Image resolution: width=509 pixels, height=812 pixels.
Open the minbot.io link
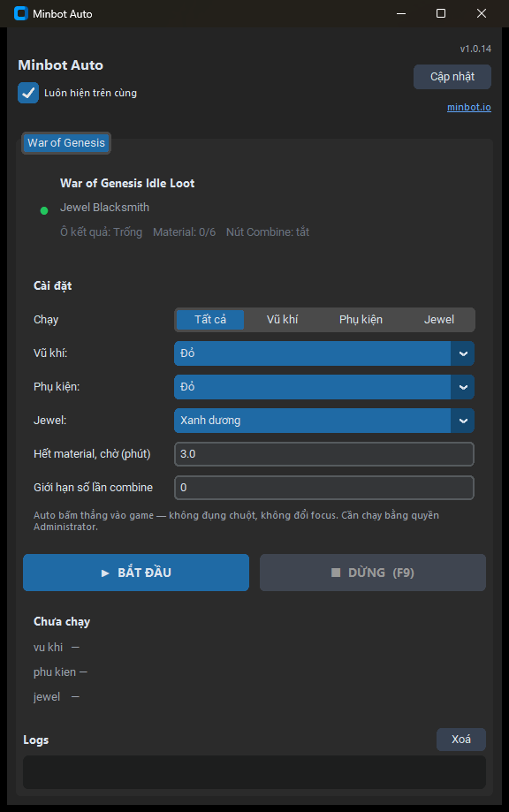click(x=468, y=107)
